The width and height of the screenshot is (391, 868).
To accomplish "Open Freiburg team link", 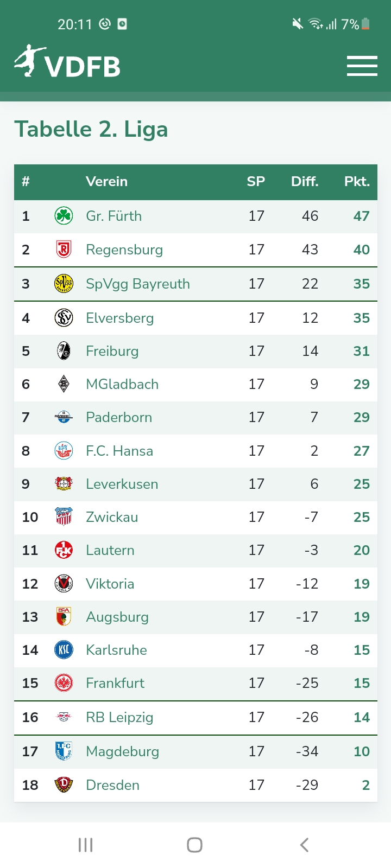I will [x=112, y=351].
